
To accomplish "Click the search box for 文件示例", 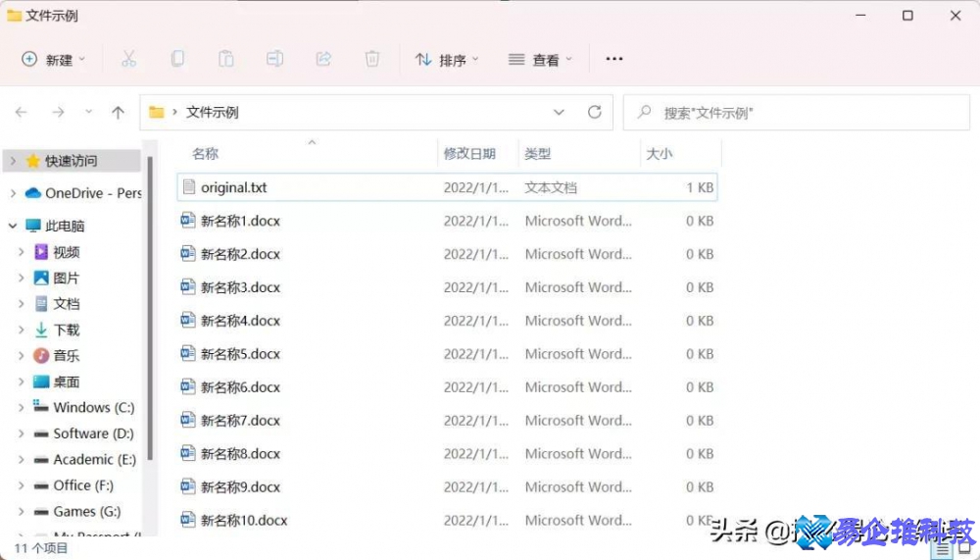I will tap(796, 113).
